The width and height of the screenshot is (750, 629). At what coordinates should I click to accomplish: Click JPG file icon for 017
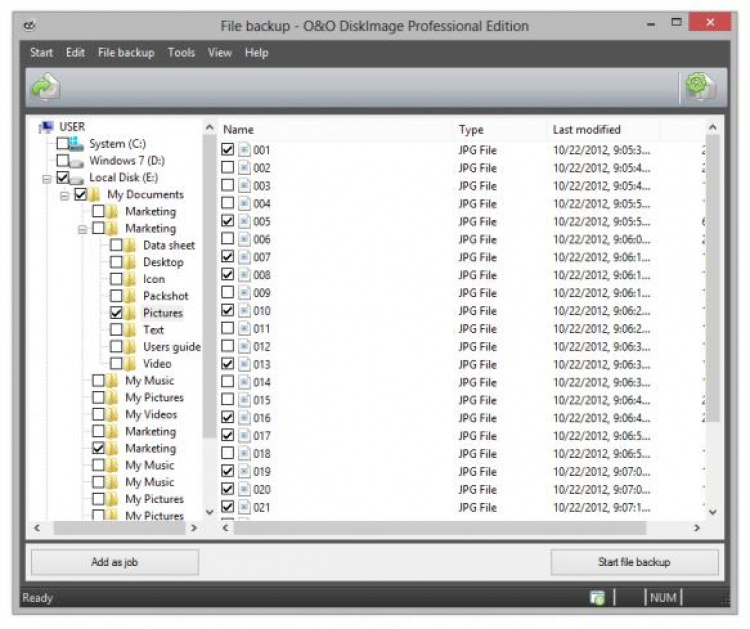[x=244, y=436]
